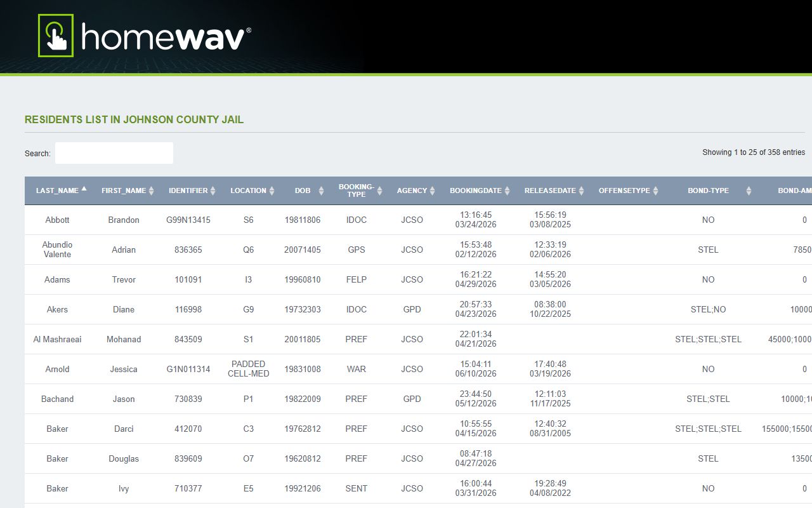Select last name cell 'Arnold'
The width and height of the screenshot is (812, 508).
(57, 369)
